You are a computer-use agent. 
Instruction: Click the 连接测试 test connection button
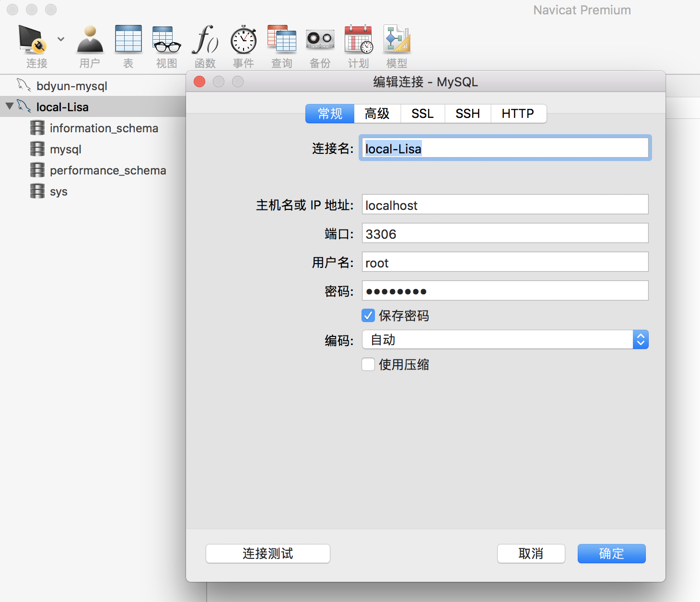[268, 554]
